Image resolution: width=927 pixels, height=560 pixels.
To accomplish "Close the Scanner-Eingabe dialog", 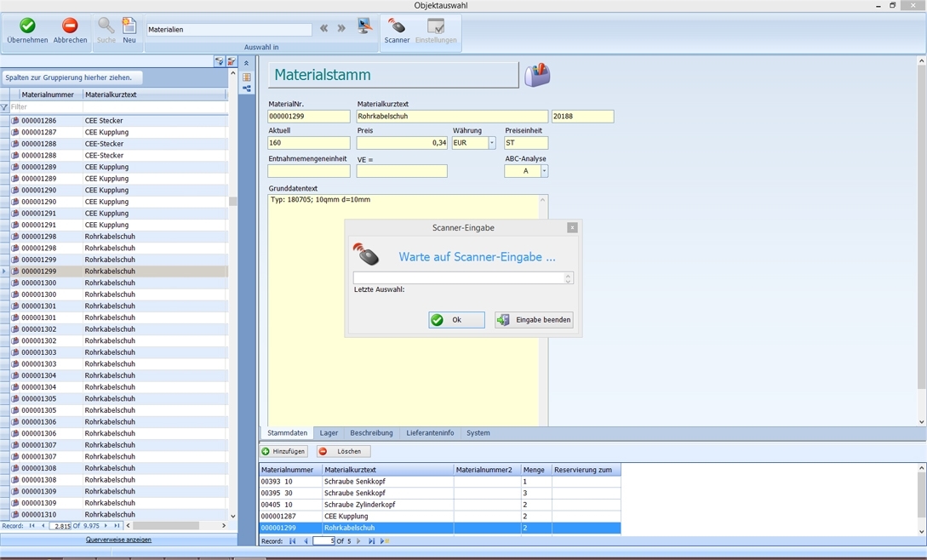I will tap(572, 227).
